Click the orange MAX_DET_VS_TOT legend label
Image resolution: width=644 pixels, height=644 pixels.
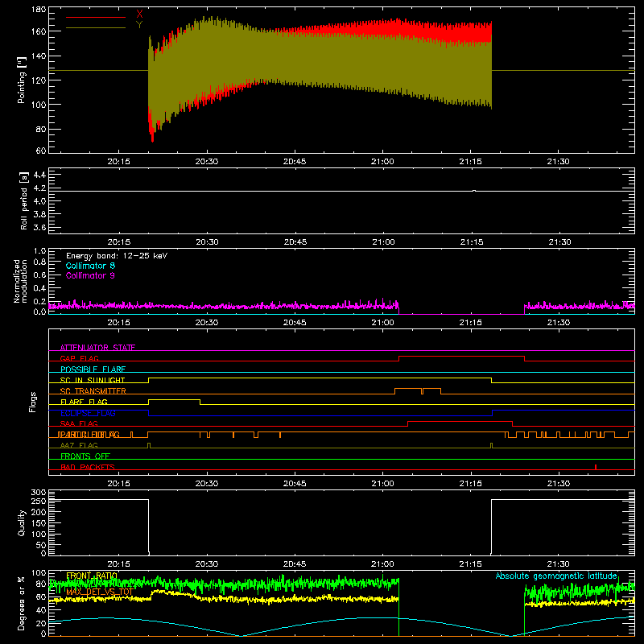click(x=99, y=592)
